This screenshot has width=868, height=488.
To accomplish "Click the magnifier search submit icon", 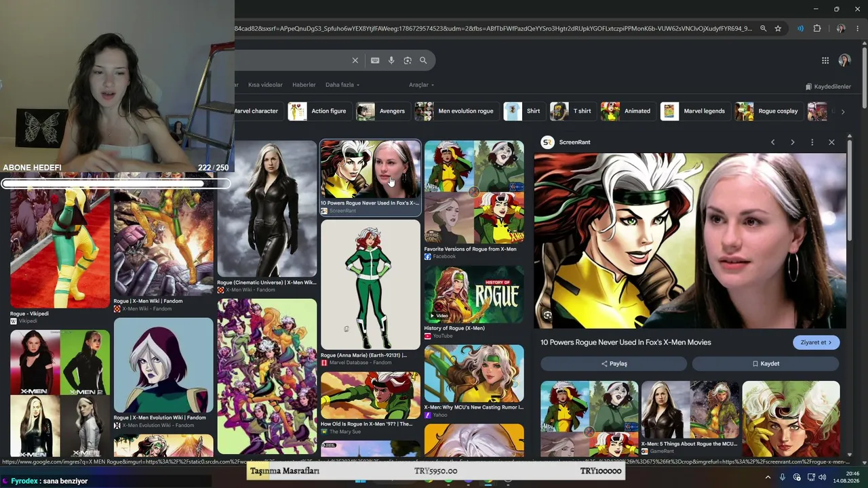I will pyautogui.click(x=423, y=60).
